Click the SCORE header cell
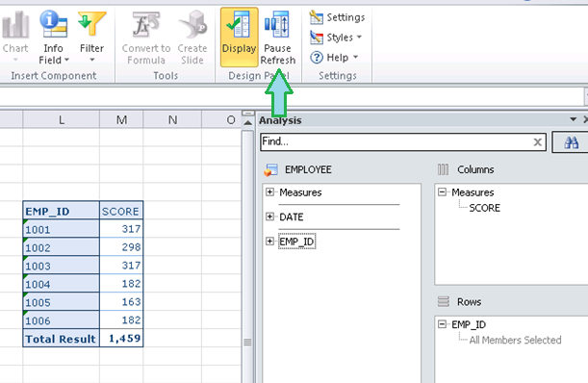 (x=121, y=211)
